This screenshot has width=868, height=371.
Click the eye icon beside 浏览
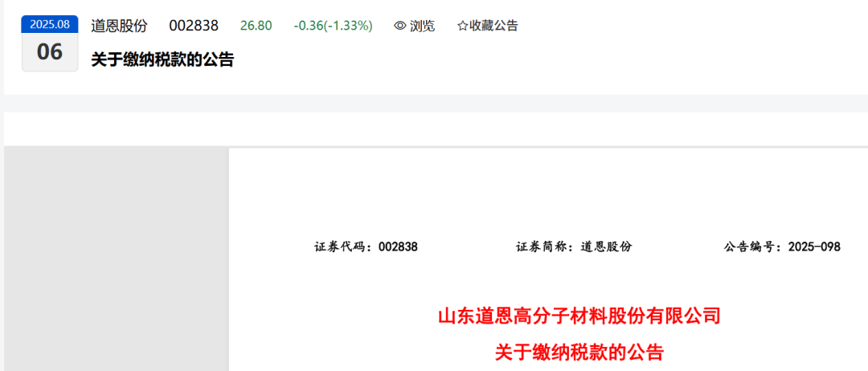click(x=399, y=26)
